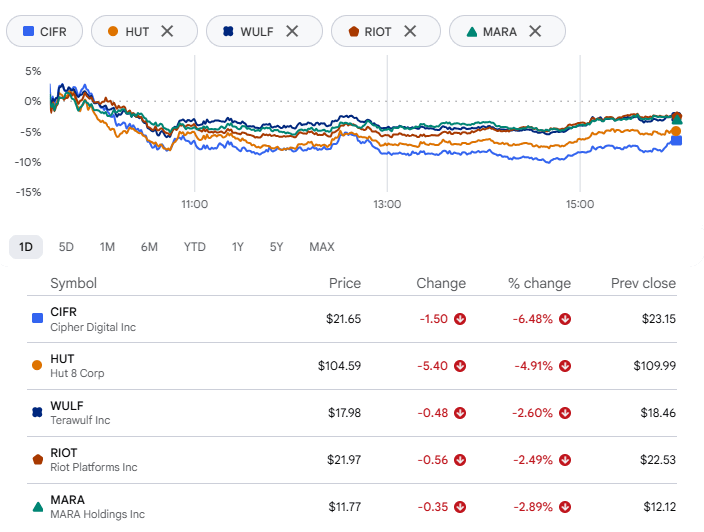The image size is (704, 532).
Task: Click down arrow icon beside -2.49%
Action: (565, 460)
